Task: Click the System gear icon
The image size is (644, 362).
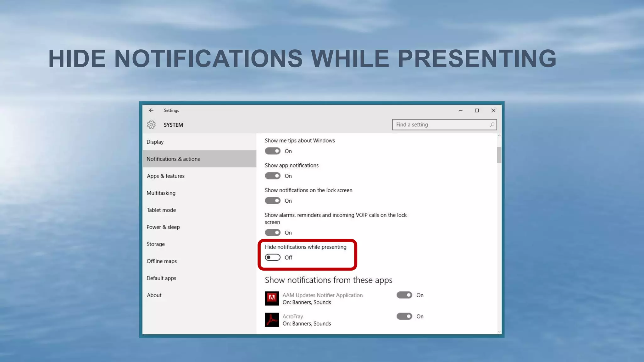Action: tap(151, 125)
